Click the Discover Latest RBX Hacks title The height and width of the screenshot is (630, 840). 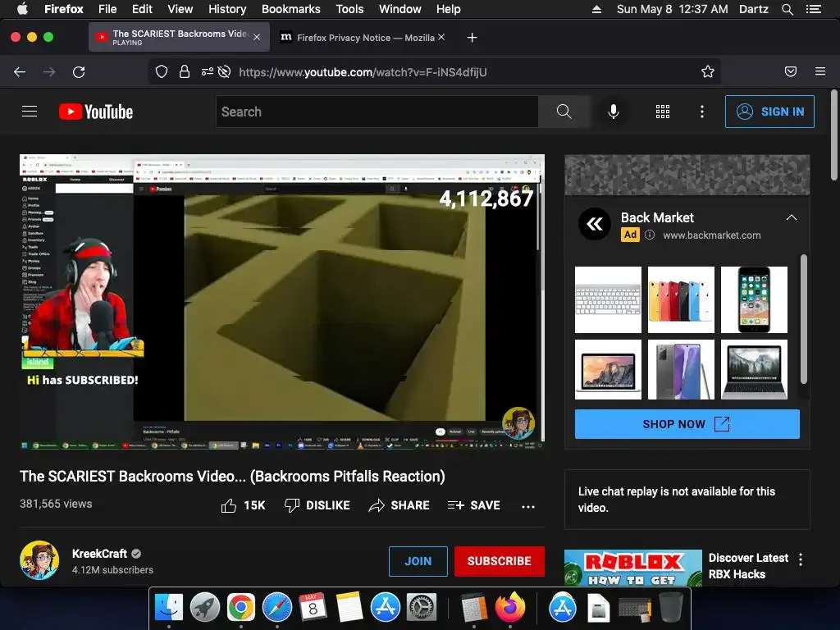point(748,566)
